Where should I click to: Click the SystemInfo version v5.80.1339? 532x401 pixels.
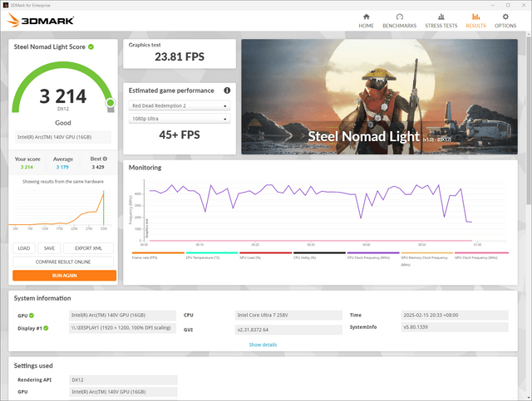click(455, 327)
